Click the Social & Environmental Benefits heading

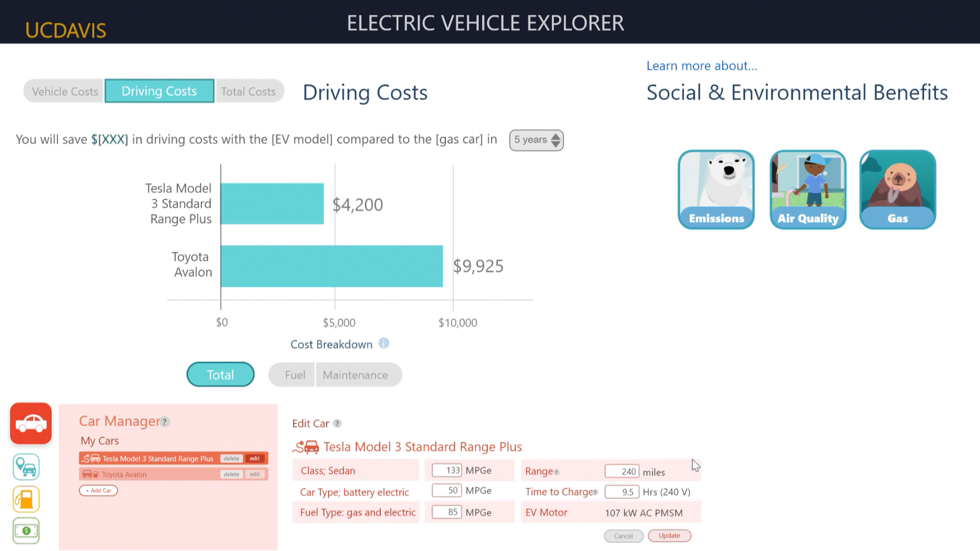(x=797, y=93)
